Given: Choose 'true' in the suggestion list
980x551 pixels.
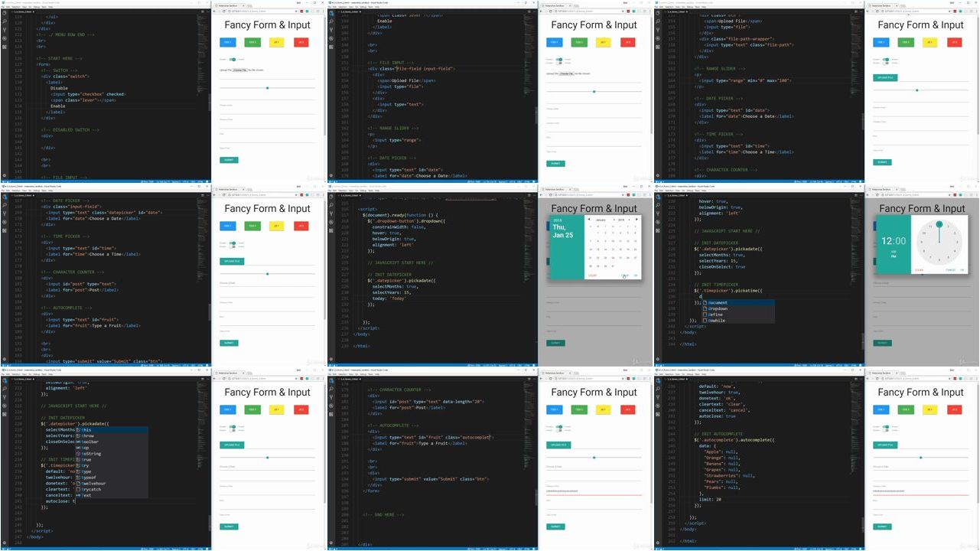Looking at the screenshot, I should click(x=111, y=460).
